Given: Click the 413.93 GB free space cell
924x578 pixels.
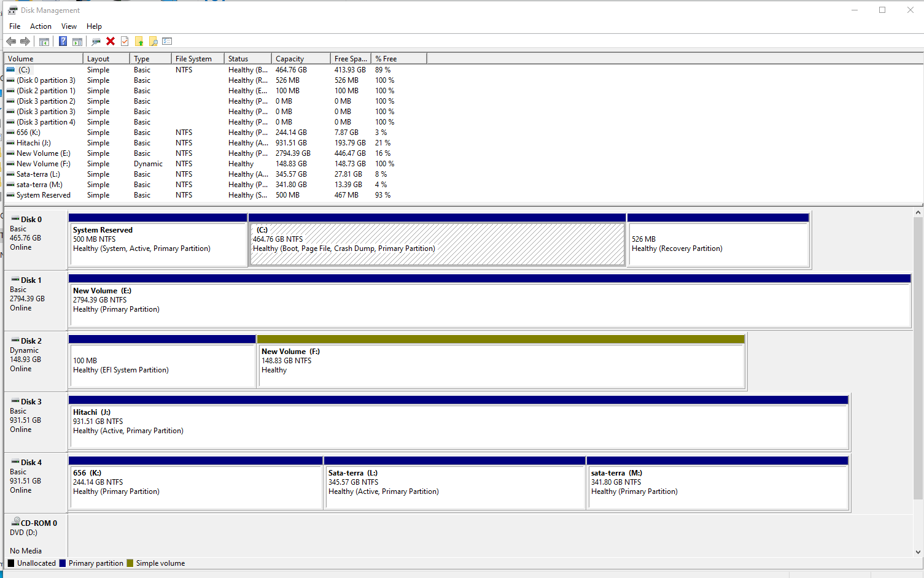Looking at the screenshot, I should (350, 70).
